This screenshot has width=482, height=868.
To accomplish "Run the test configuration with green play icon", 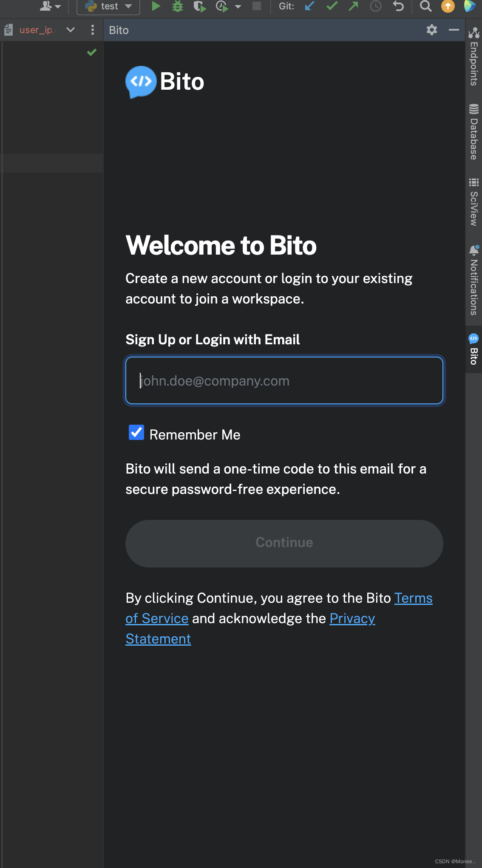I will (x=156, y=6).
